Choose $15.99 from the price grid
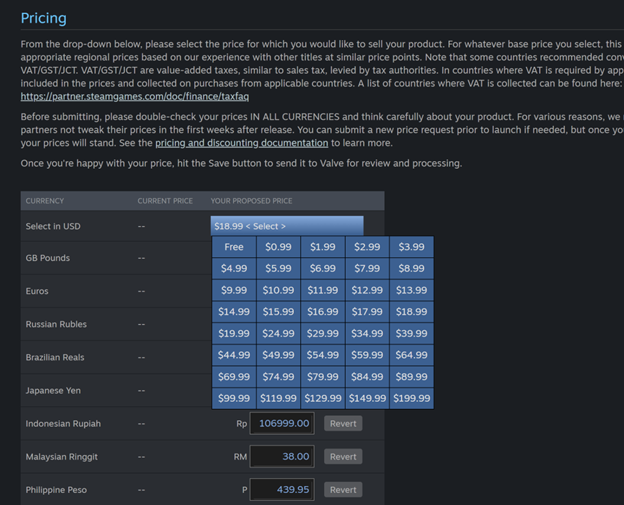The height and width of the screenshot is (505, 624). [x=278, y=312]
